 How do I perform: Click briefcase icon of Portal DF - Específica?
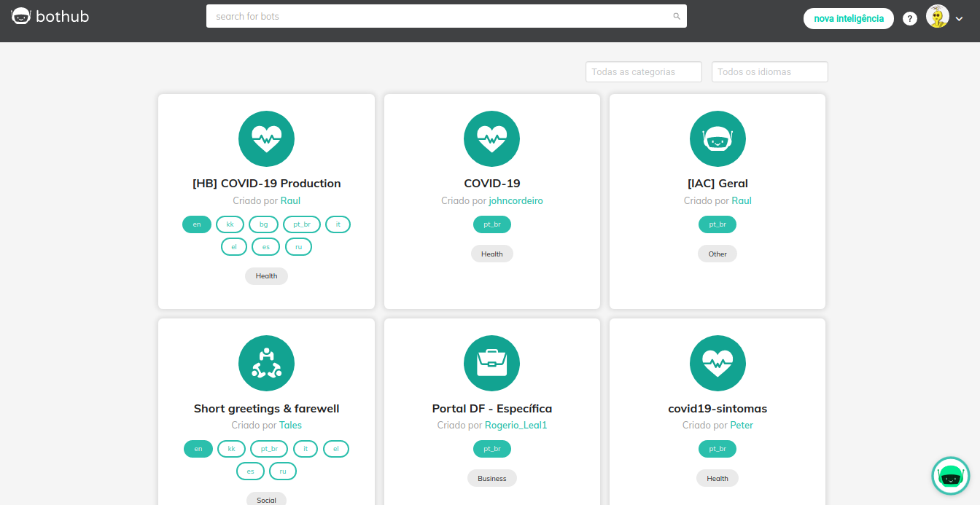[x=491, y=363]
